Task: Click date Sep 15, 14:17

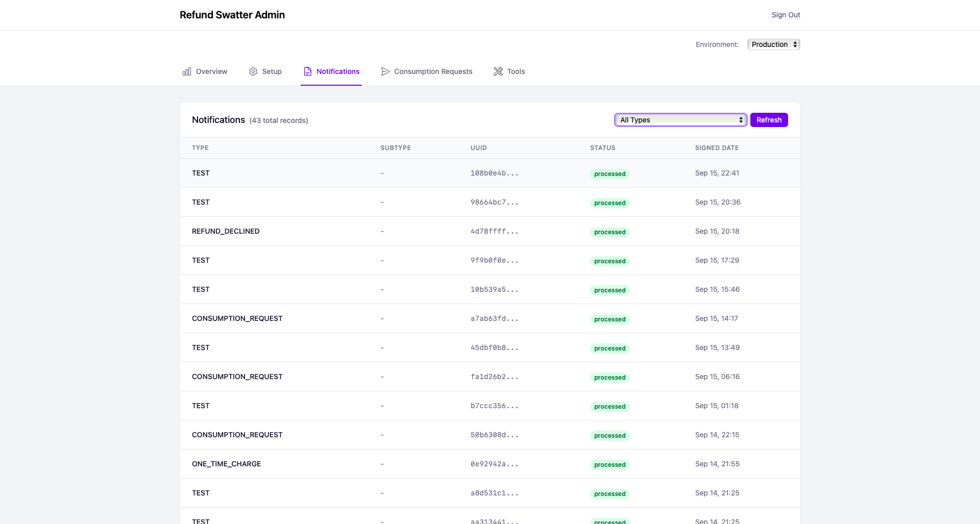Action: (x=717, y=318)
